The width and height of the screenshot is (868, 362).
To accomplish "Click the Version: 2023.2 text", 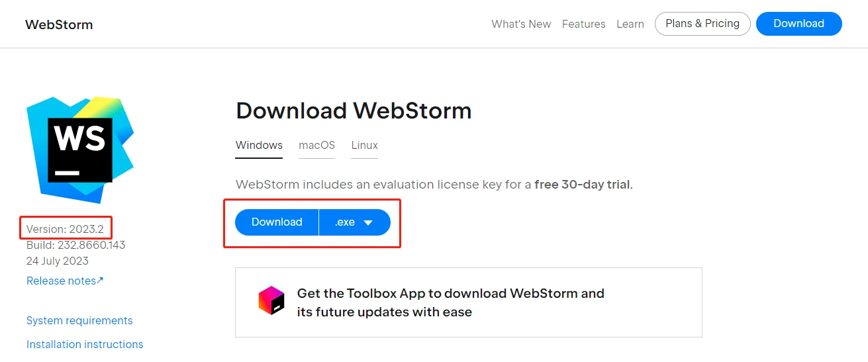I will pyautogui.click(x=66, y=229).
